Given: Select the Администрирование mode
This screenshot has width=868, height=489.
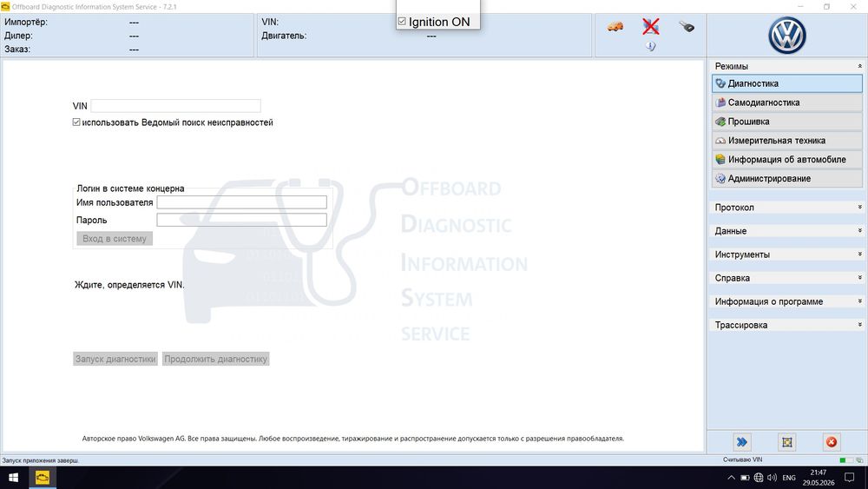Looking at the screenshot, I should (x=786, y=178).
